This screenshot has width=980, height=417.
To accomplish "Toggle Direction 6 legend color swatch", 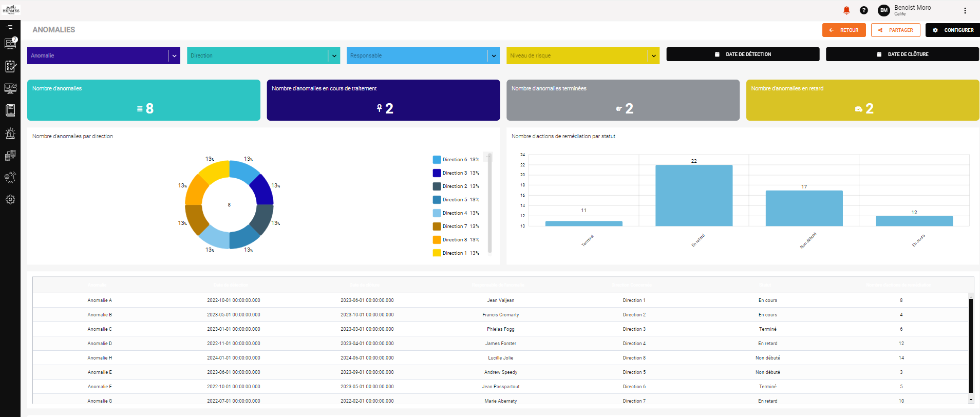I will click(x=437, y=160).
